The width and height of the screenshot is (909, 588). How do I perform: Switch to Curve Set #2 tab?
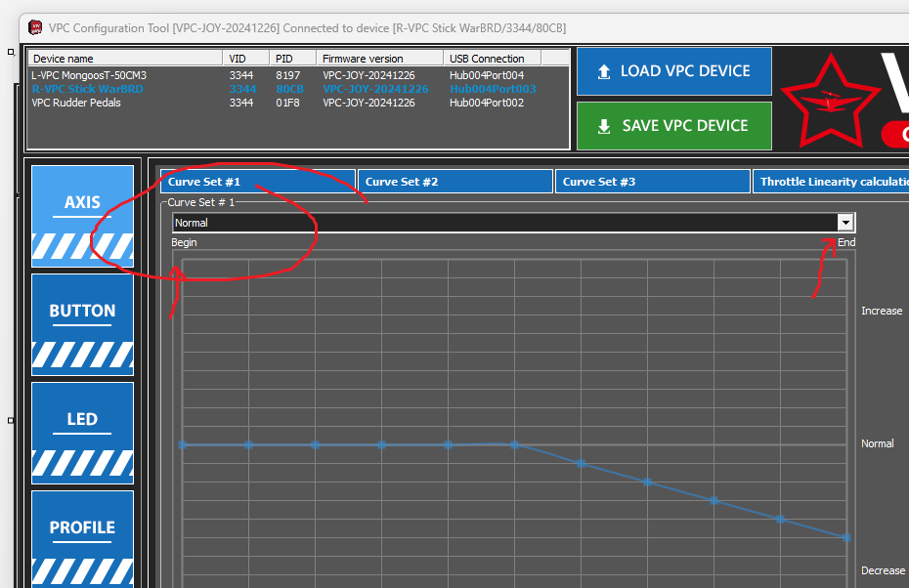pyautogui.click(x=455, y=182)
